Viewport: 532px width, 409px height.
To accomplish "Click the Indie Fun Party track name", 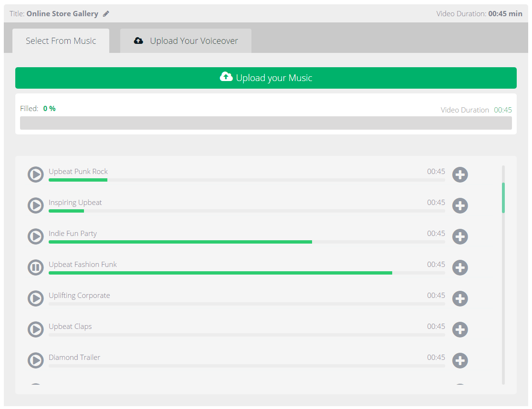I will click(73, 234).
